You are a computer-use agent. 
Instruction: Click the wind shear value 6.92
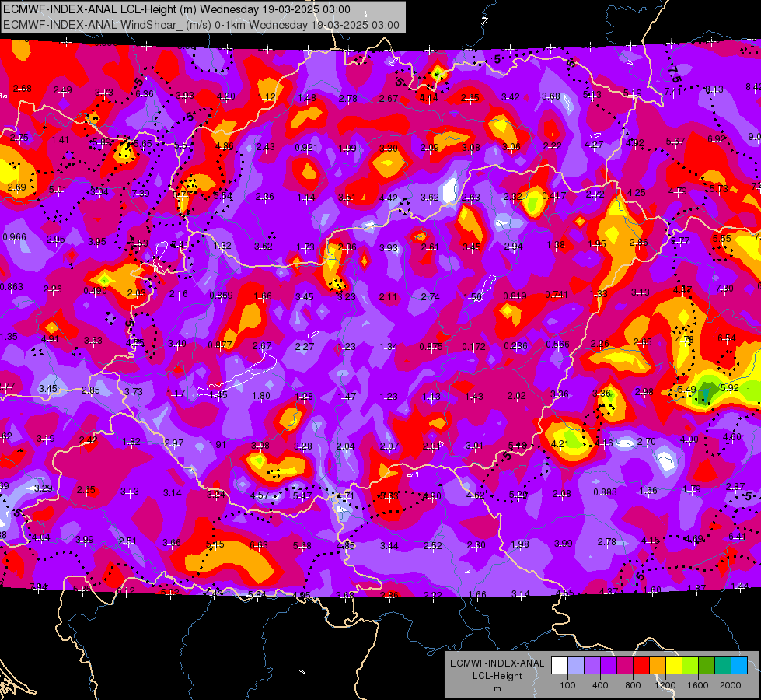717,139
